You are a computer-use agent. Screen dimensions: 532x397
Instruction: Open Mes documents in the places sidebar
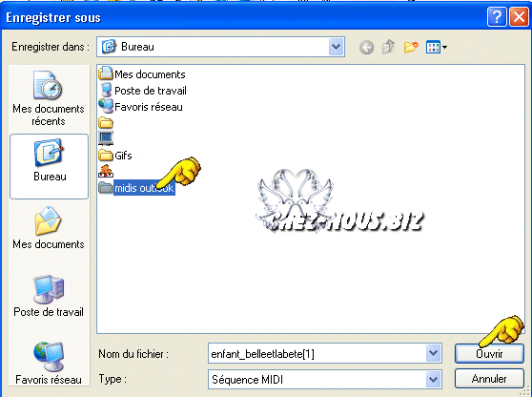click(x=49, y=227)
